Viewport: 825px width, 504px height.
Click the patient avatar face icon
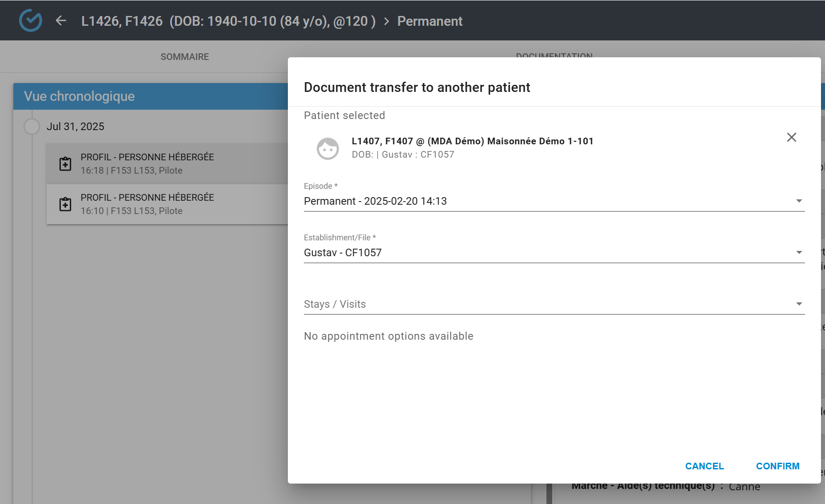click(327, 148)
